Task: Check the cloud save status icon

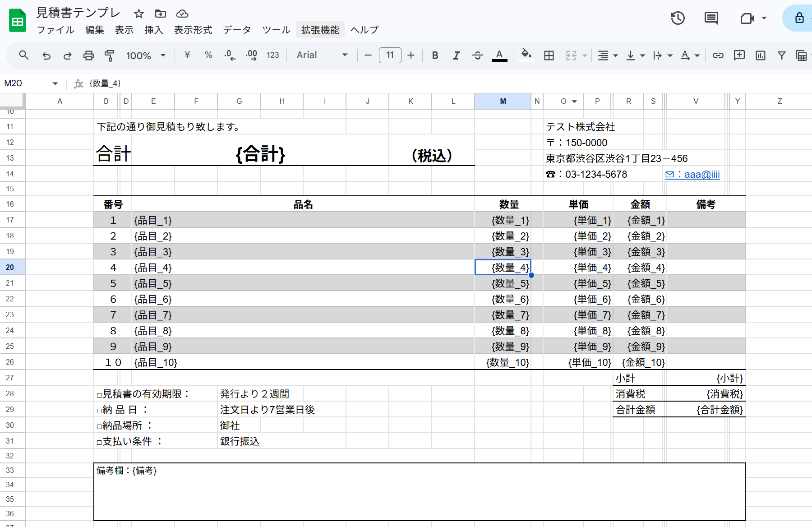Action: 182,14
